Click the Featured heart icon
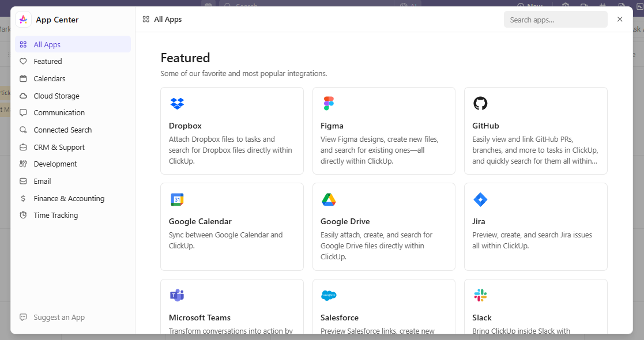644x340 pixels. point(23,61)
